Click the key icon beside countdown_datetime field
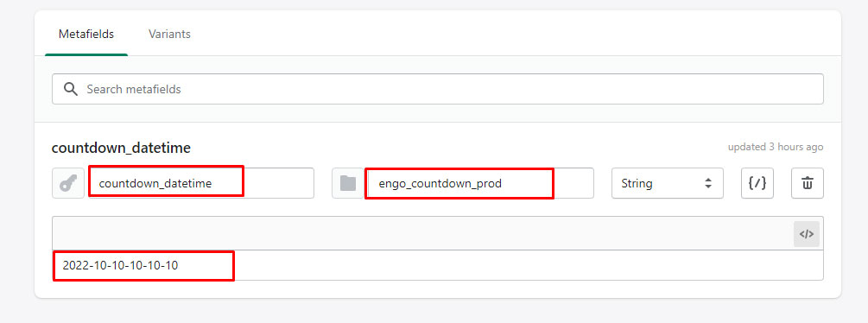The width and height of the screenshot is (868, 323). 68,183
